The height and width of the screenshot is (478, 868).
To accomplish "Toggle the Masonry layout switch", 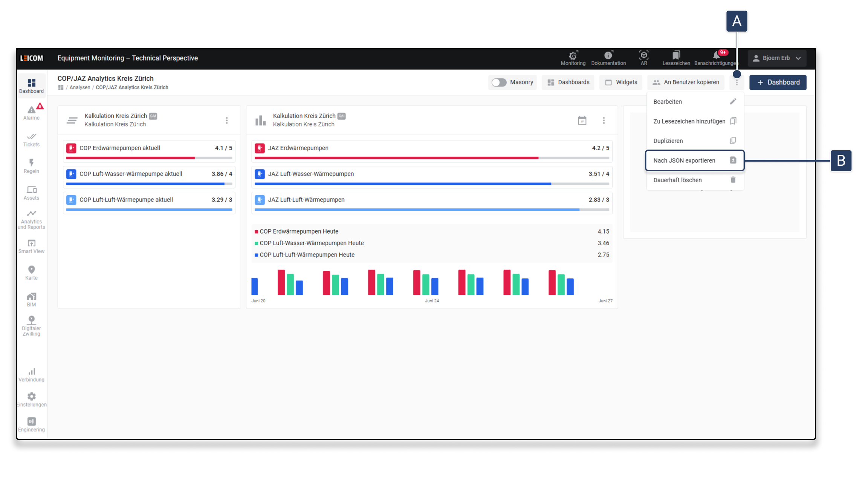I will pos(499,82).
